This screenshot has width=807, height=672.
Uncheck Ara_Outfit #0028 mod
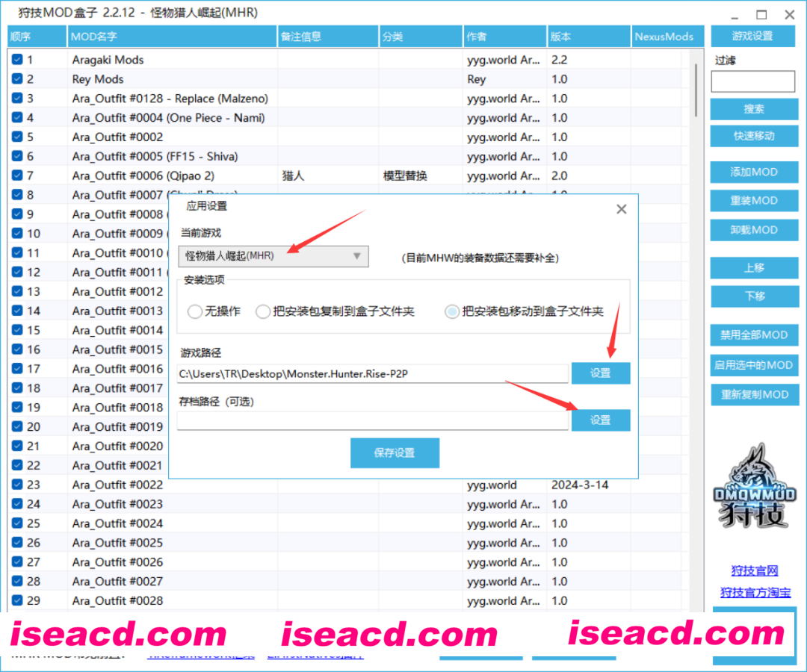(x=16, y=600)
